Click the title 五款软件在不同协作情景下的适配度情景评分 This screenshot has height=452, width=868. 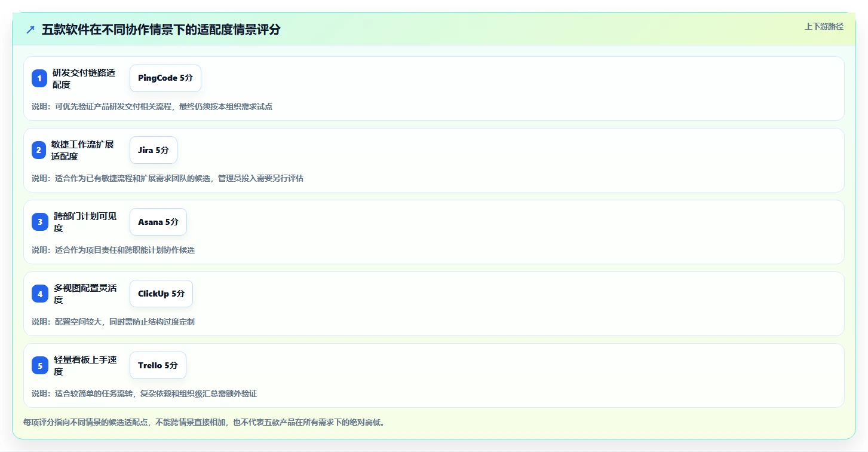pos(161,29)
